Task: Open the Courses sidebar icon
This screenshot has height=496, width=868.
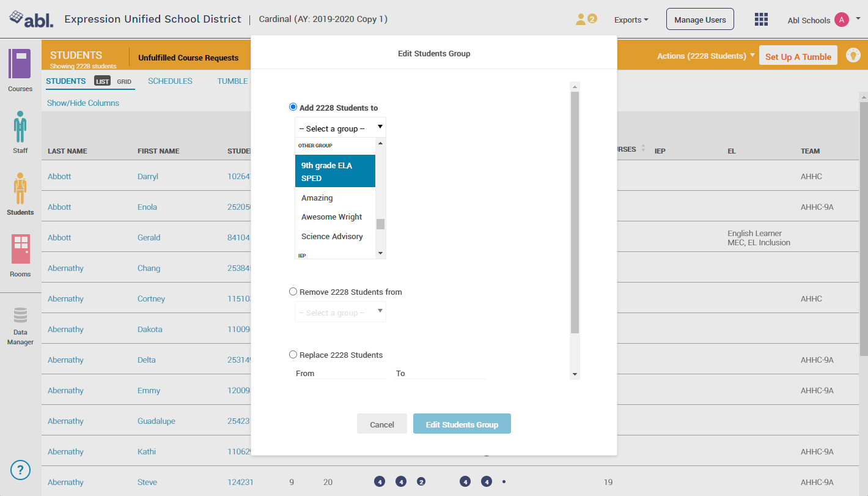Action: [20, 65]
